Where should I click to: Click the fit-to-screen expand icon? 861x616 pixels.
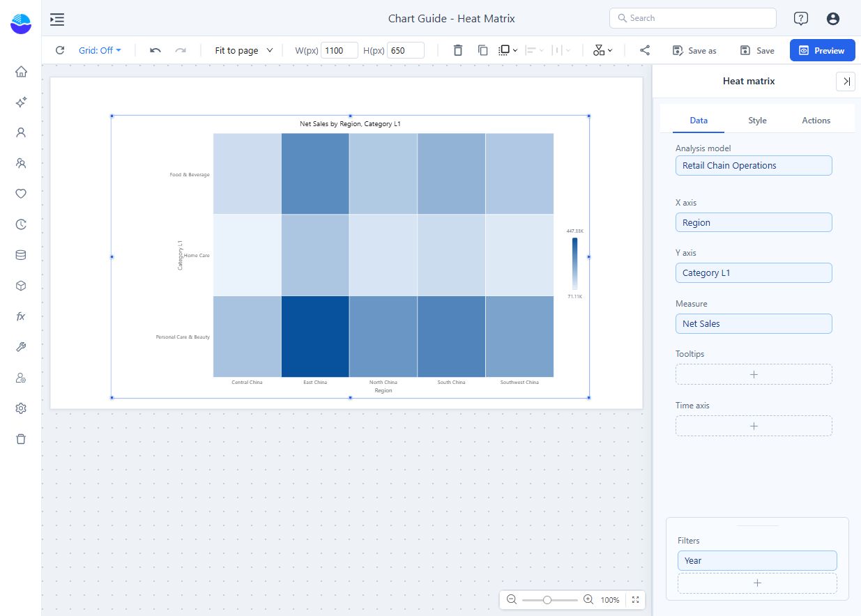point(635,599)
